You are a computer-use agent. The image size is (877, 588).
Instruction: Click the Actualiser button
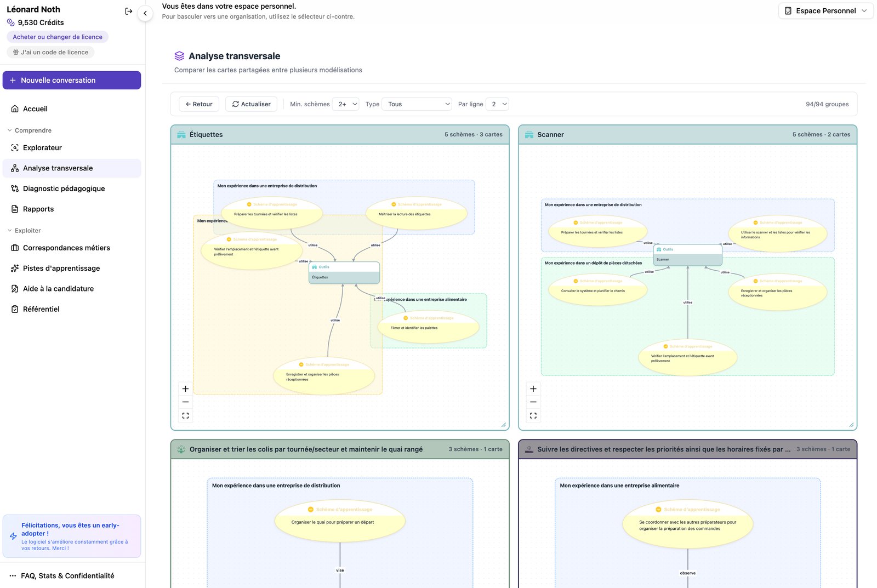pyautogui.click(x=252, y=104)
